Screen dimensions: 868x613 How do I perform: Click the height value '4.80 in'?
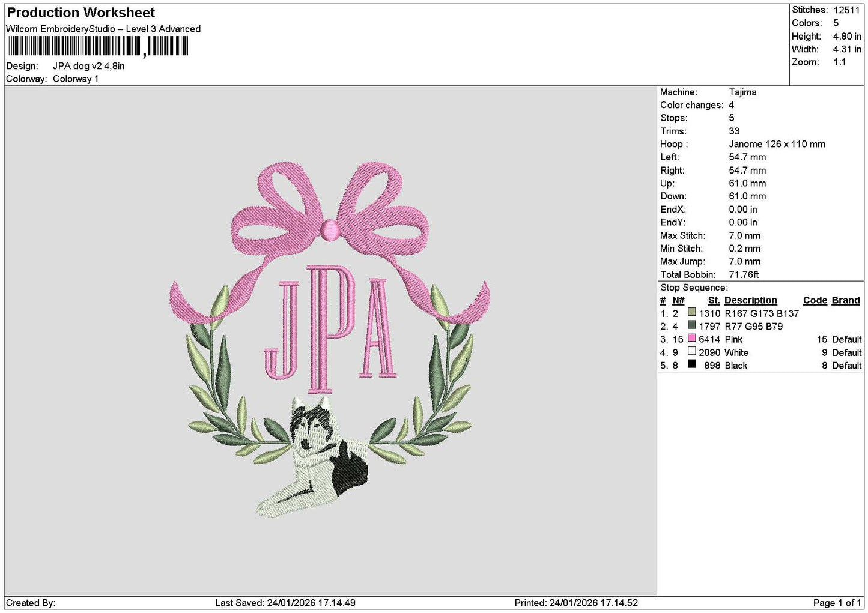[847, 36]
